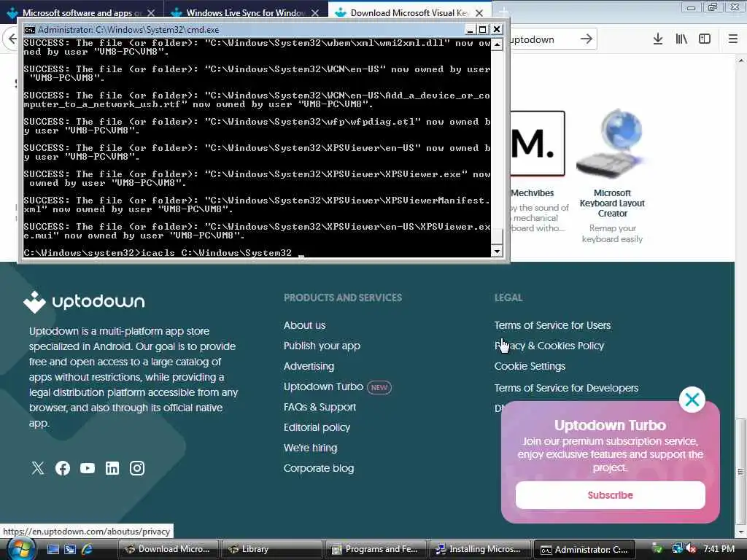Click the Windows Start orb

pyautogui.click(x=20, y=549)
